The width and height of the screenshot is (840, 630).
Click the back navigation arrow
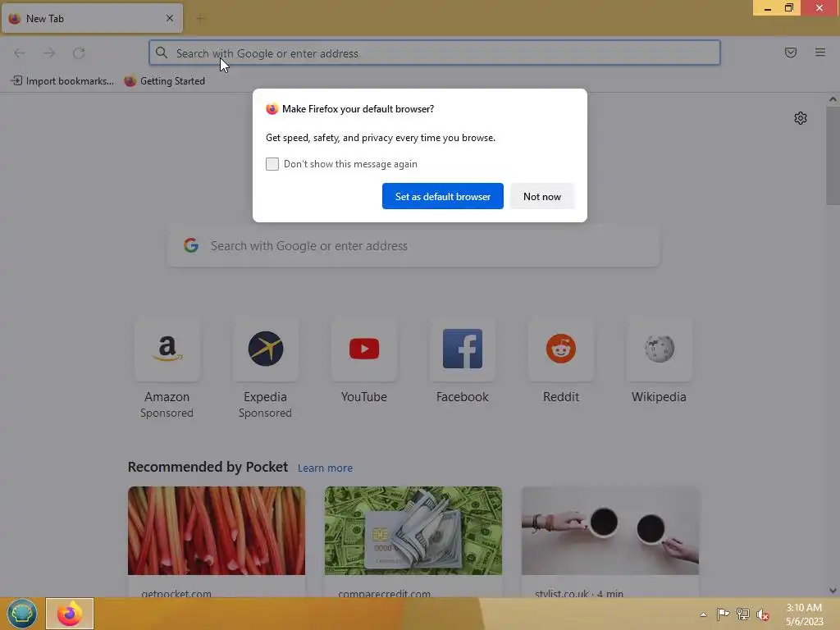20,52
